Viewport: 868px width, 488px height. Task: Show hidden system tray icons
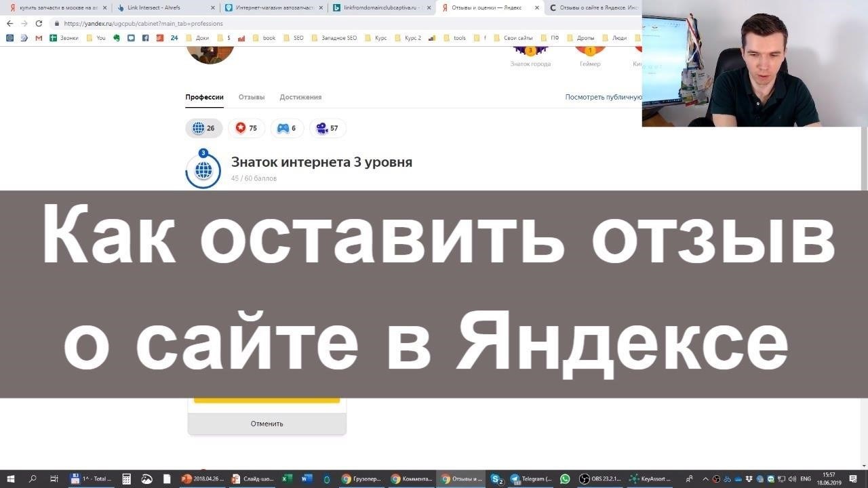pyautogui.click(x=705, y=479)
